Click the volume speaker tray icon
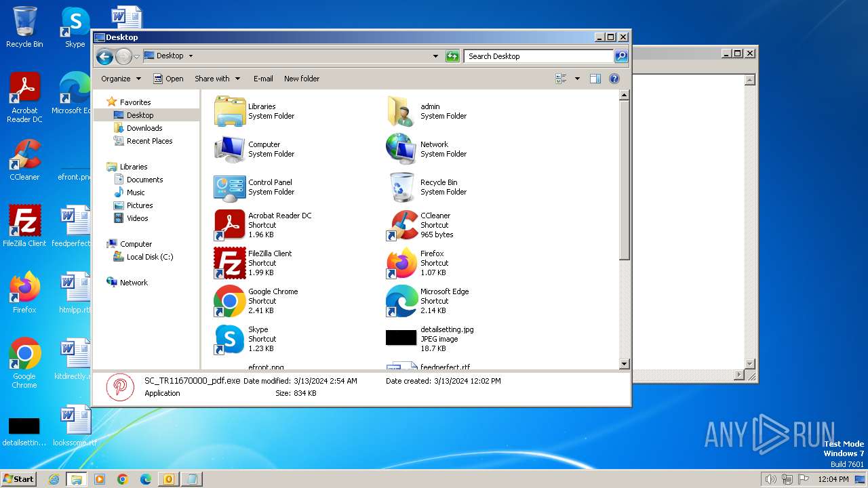Screen dimensions: 868x488 pos(770,479)
